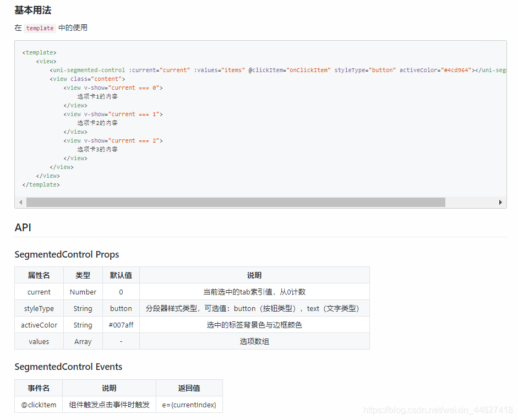This screenshot has width=518, height=420.
Task: Click the 'Array' type cell
Action: 83,341
